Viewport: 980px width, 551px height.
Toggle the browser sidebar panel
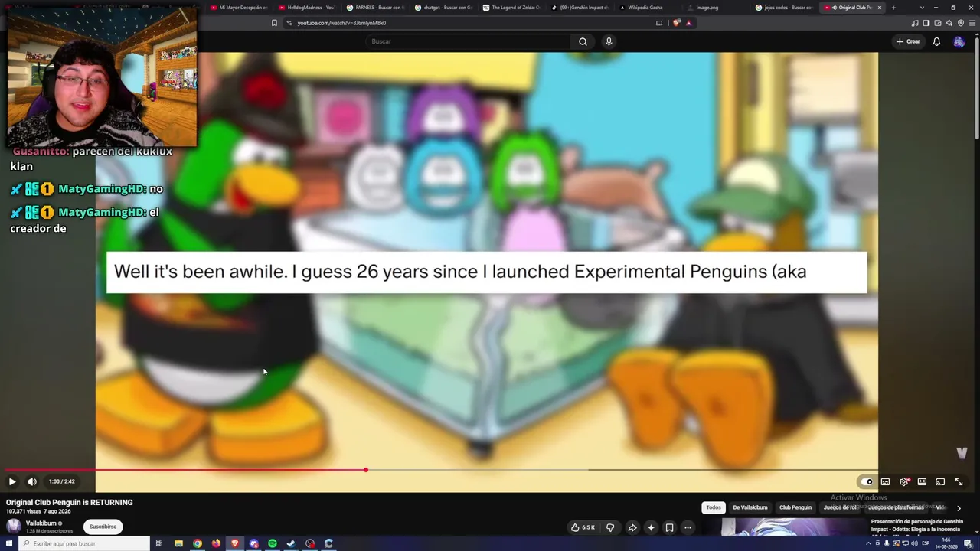tap(926, 23)
